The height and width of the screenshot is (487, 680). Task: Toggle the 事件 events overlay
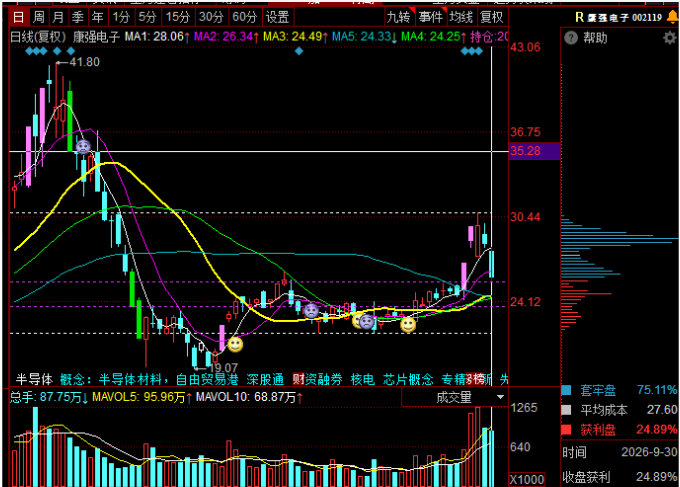point(431,17)
